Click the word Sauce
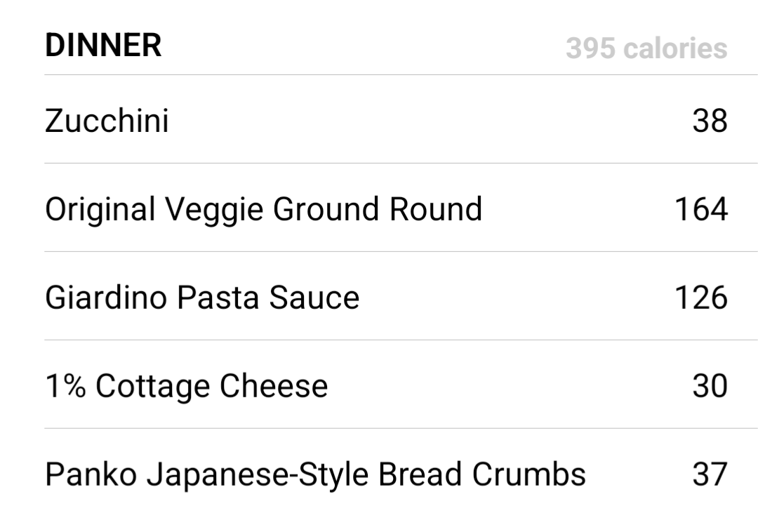Viewport: 758px width, 532px height. [x=314, y=297]
